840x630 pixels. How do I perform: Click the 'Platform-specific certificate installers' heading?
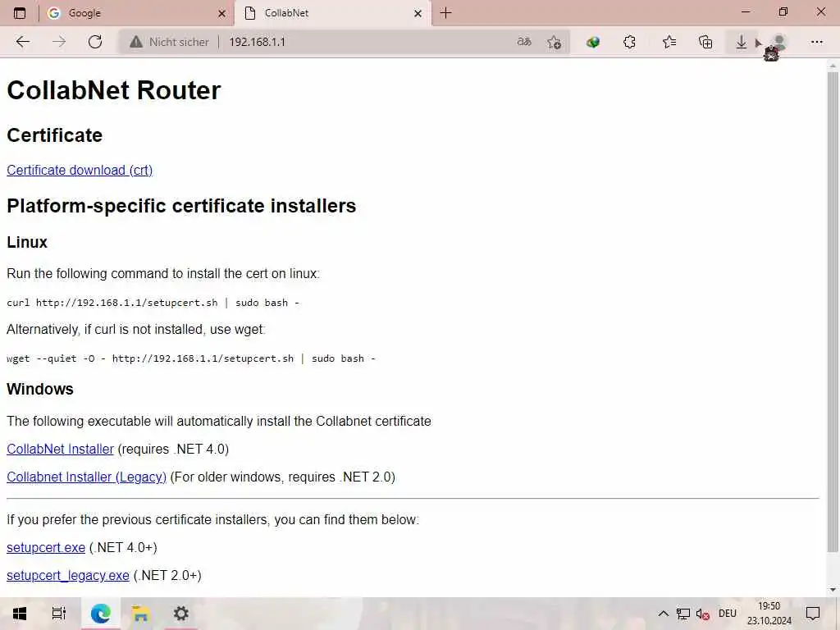pos(181,206)
